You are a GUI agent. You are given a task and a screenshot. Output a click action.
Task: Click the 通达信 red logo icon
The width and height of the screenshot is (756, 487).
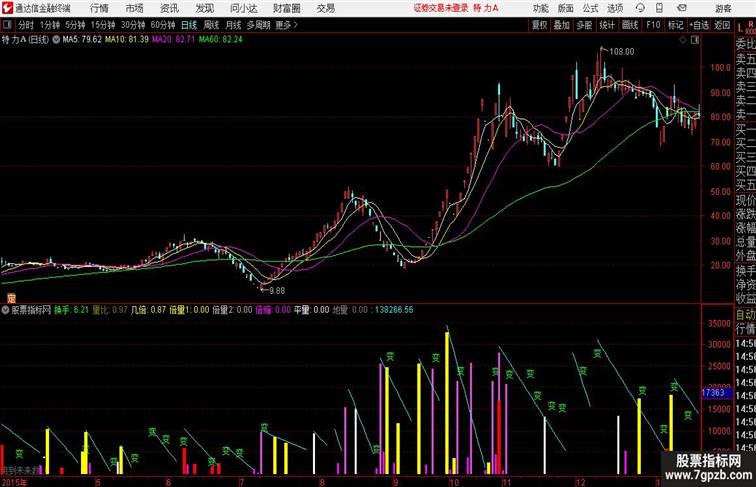7,8
